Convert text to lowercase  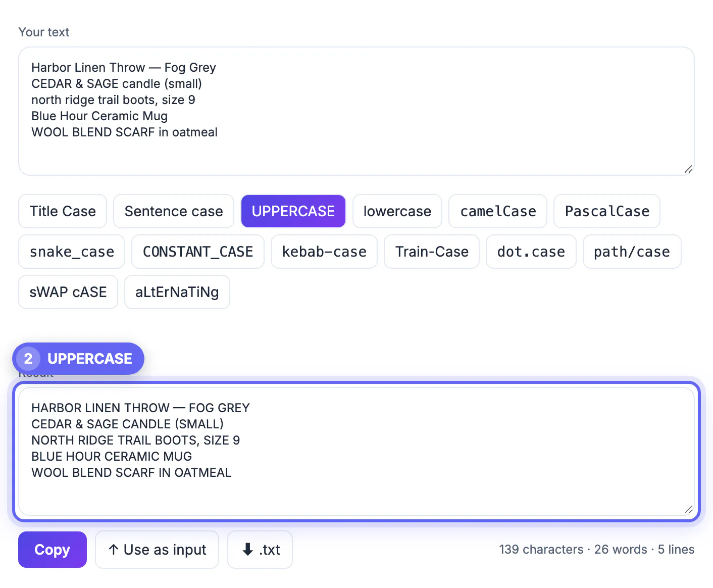point(397,211)
